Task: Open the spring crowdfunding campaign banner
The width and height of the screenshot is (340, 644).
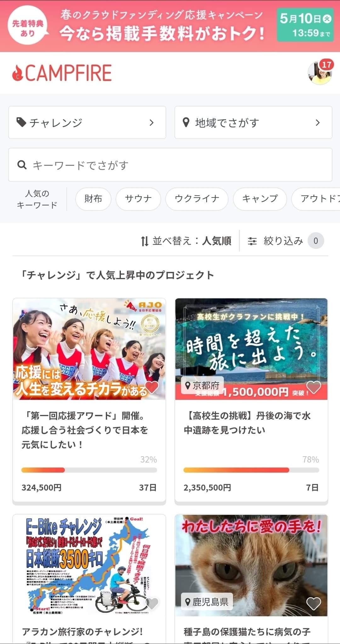Action: [170, 26]
